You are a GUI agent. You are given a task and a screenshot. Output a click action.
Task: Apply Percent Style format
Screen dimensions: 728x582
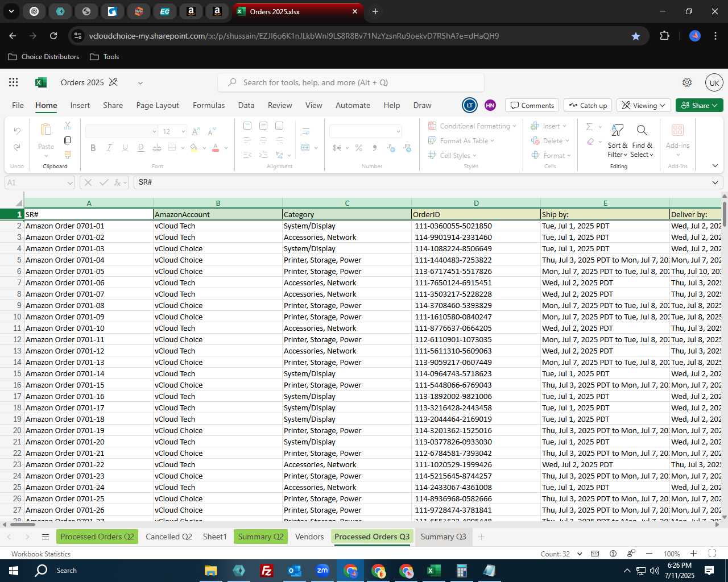(x=359, y=148)
